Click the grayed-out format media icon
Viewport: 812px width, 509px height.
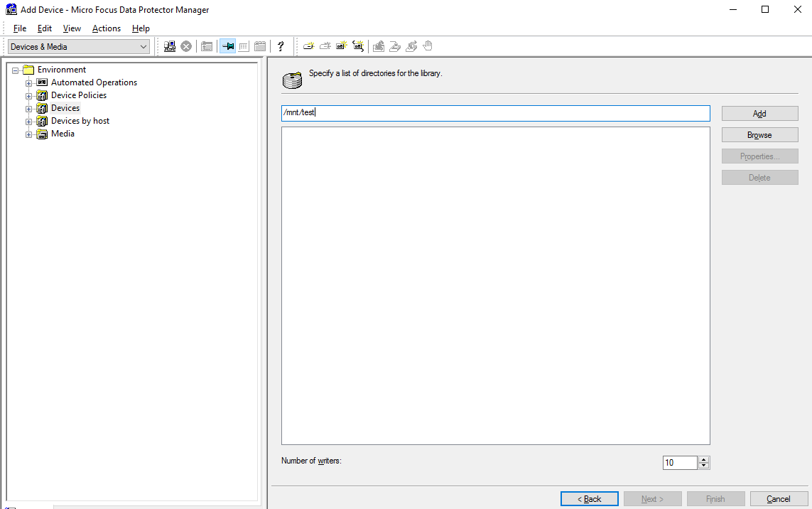pos(379,46)
